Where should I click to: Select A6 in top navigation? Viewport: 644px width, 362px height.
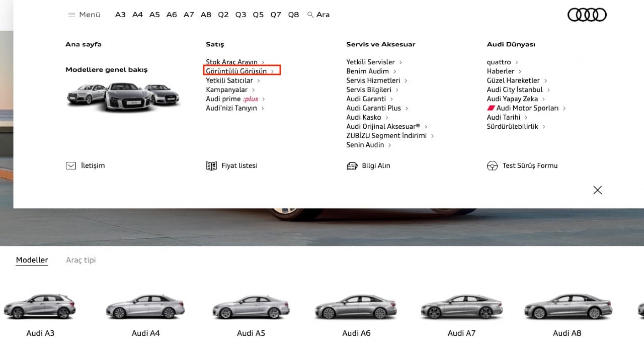(x=172, y=15)
